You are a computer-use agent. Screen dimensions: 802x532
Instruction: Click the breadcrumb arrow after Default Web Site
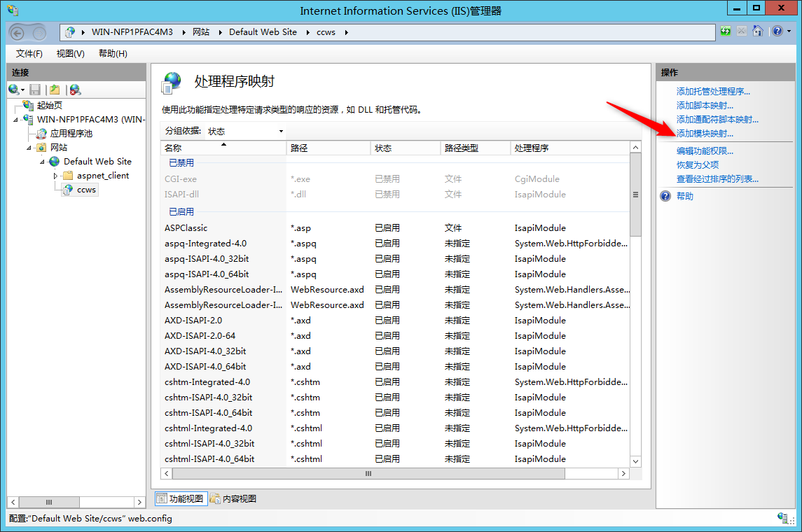[x=308, y=32]
